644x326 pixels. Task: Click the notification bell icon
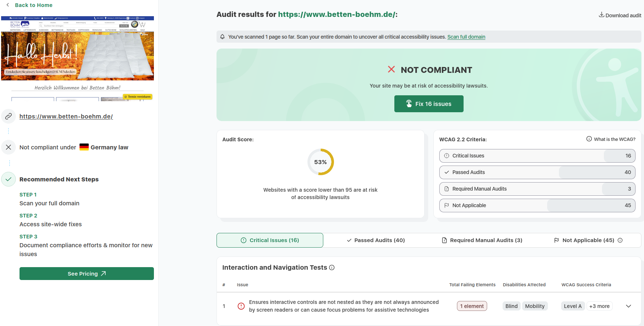[x=222, y=37]
